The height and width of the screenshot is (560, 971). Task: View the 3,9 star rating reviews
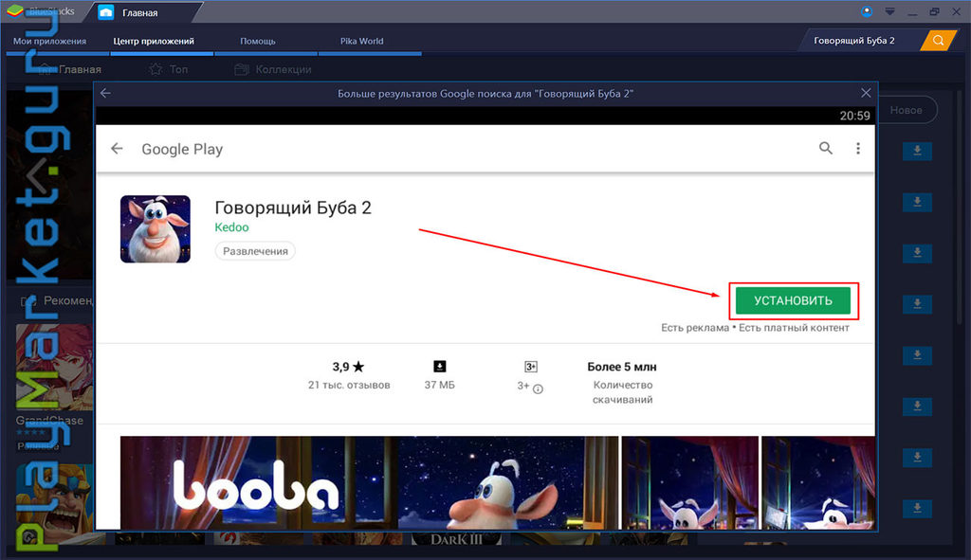point(348,367)
